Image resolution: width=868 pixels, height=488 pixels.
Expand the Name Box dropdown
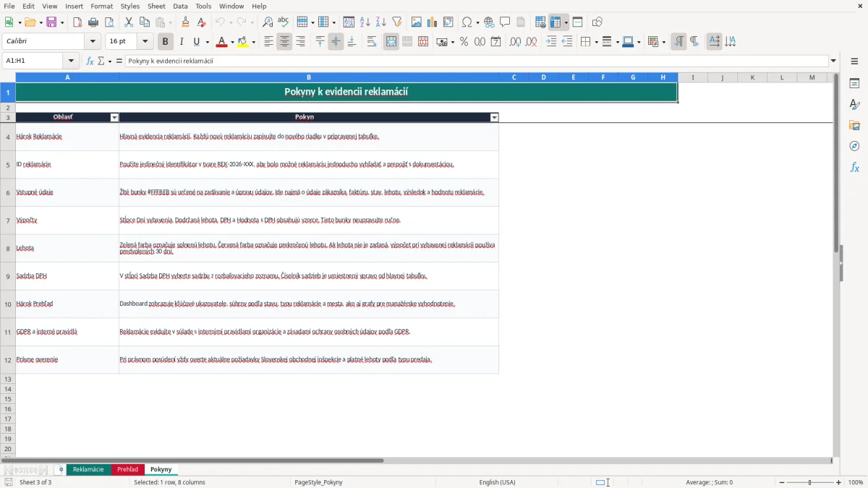(x=71, y=61)
